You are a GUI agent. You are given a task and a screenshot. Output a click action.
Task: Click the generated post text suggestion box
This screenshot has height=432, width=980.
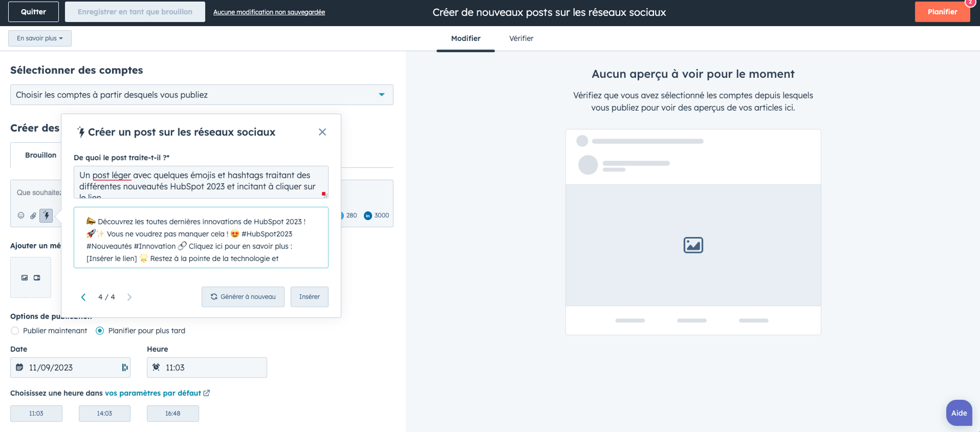coord(201,238)
